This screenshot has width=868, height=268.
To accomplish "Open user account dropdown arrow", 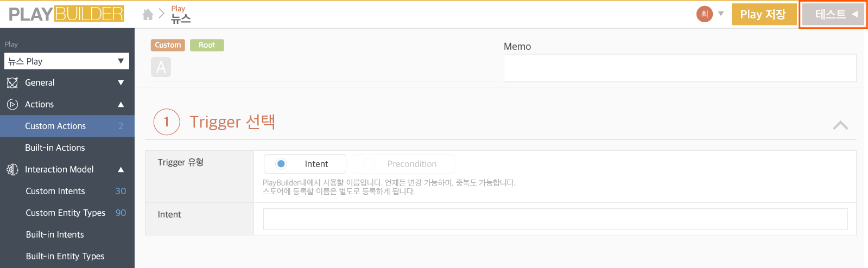I will (x=721, y=14).
